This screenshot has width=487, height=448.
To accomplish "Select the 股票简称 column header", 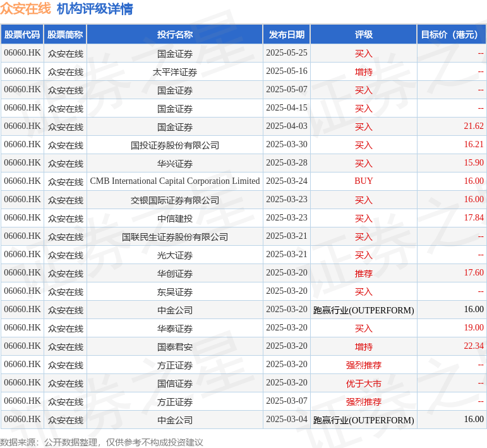I will coord(65,35).
